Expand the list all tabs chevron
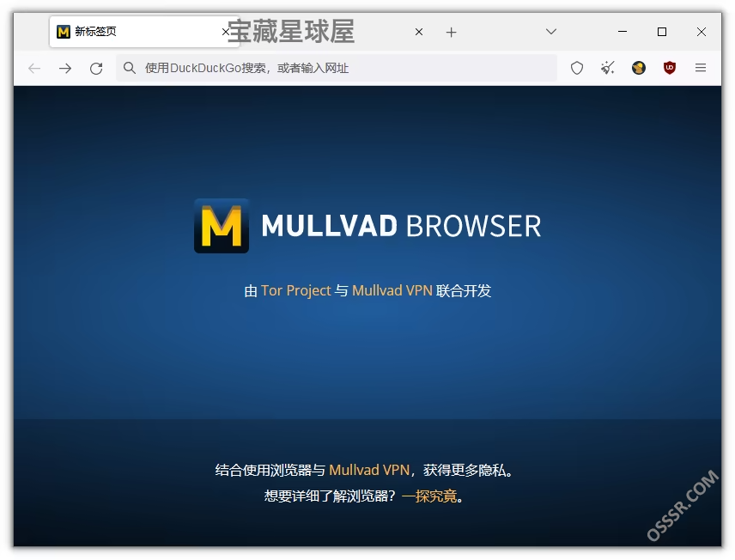Screen dimensions: 735x560 pos(551,32)
